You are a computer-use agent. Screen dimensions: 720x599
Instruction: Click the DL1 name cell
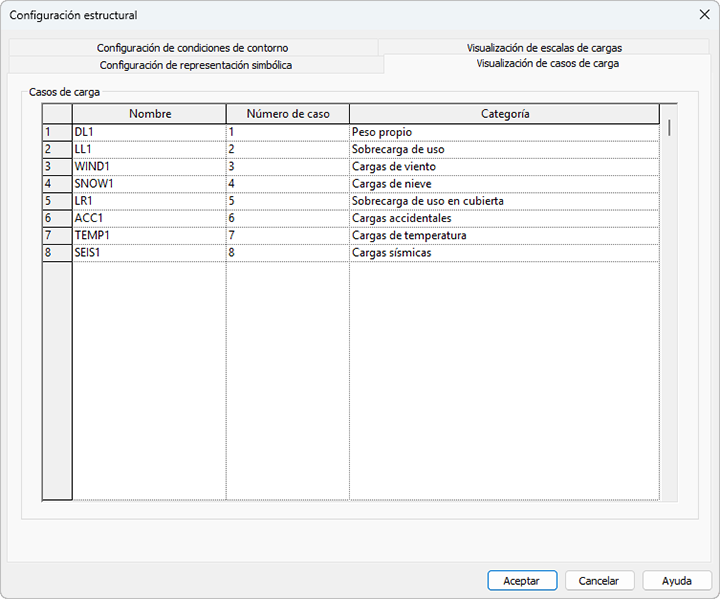coord(150,132)
